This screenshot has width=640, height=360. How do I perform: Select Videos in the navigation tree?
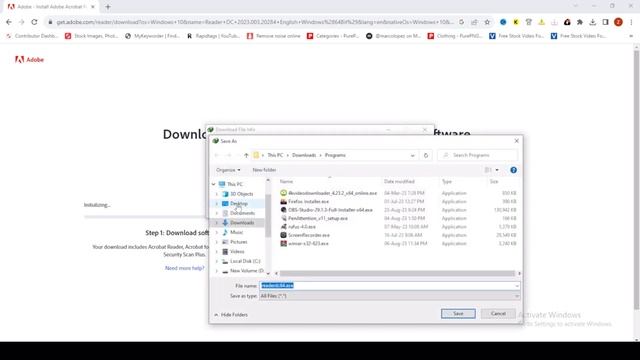coord(237,251)
